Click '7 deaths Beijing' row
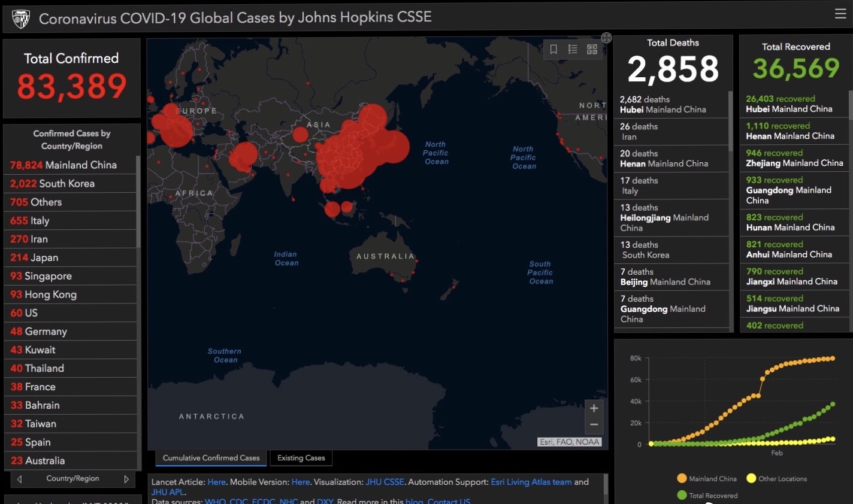 coord(671,277)
